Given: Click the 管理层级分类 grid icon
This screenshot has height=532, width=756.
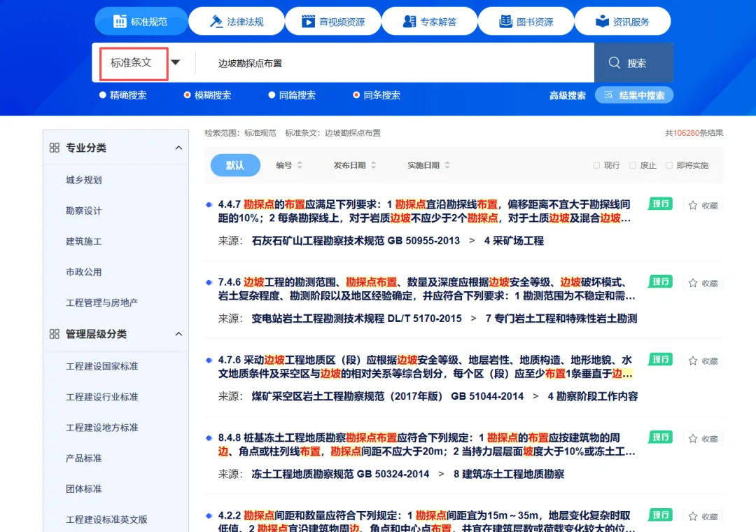Looking at the screenshot, I should 55,334.
